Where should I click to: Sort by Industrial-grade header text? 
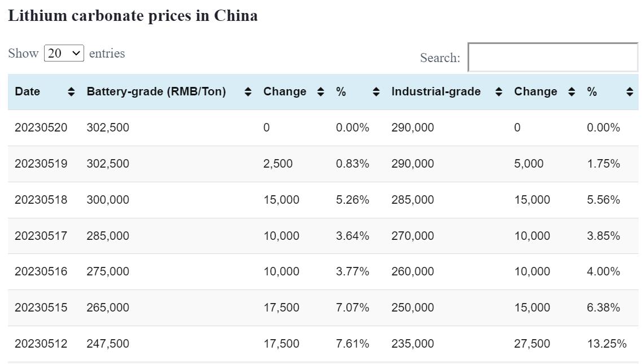coord(436,92)
